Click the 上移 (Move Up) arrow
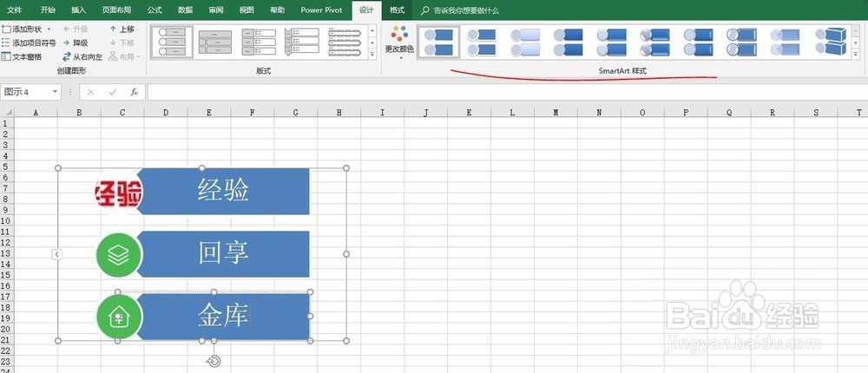This screenshot has width=868, height=373. pyautogui.click(x=122, y=29)
